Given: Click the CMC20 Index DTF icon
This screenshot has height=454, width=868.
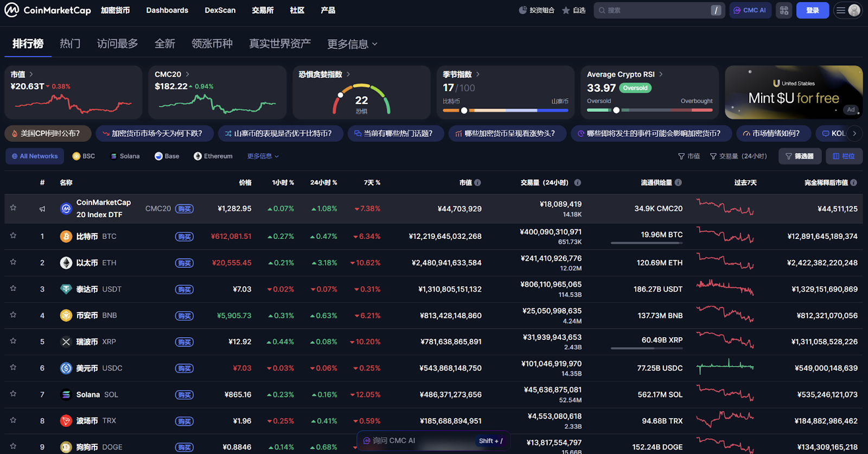Looking at the screenshot, I should [x=66, y=209].
